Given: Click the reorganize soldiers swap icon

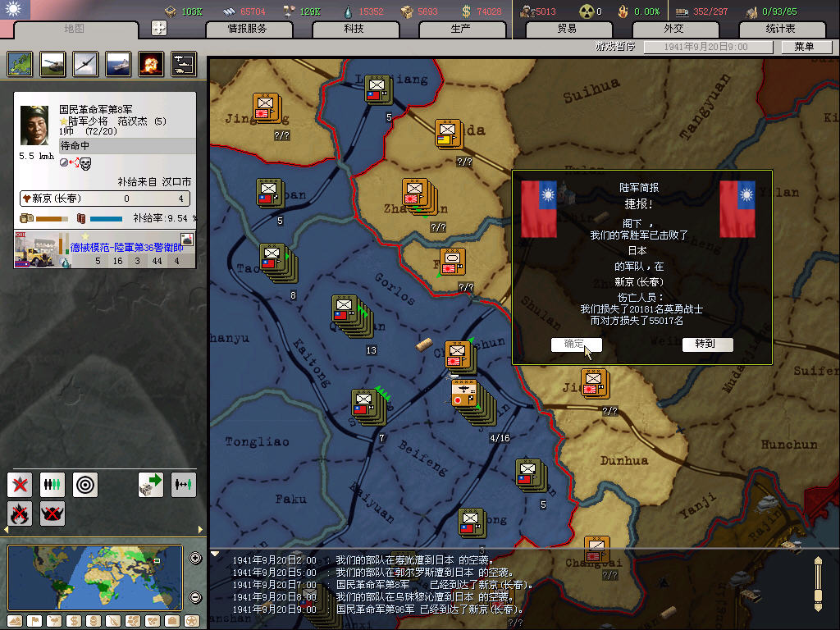Looking at the screenshot, I should [184, 484].
